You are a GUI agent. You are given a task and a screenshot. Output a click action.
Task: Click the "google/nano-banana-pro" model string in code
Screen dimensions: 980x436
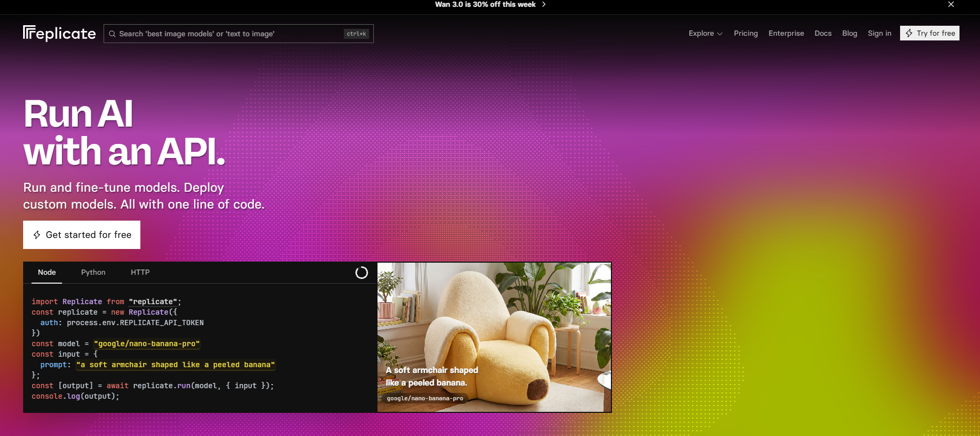tap(147, 344)
